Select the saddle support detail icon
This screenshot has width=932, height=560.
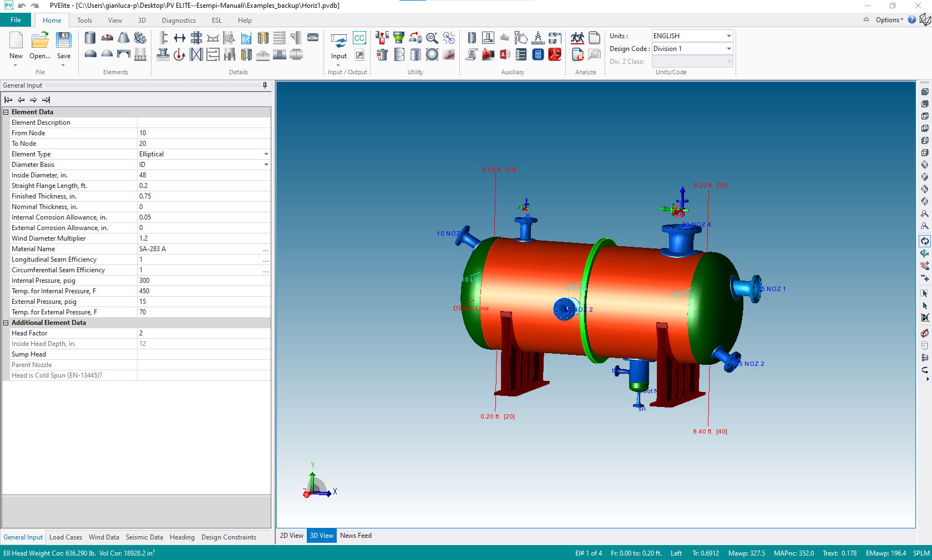pos(213,38)
